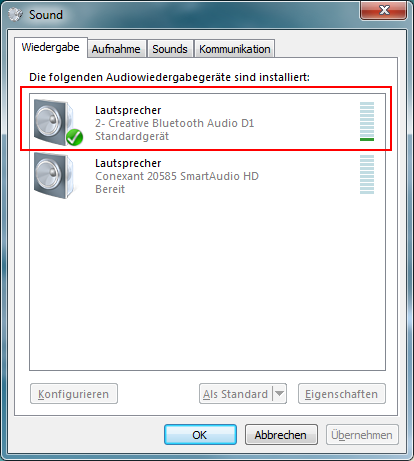414x461 pixels.
Task: Select the Conexant 20585 SmartAudio HD device
Action: pos(207,176)
